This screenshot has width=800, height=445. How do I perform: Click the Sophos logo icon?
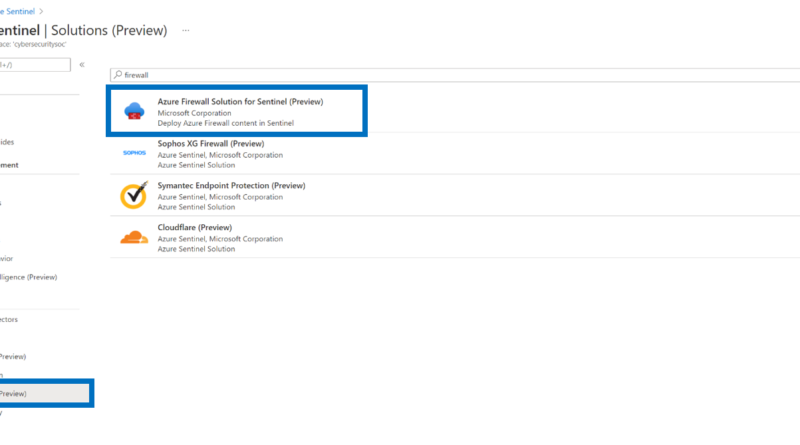[x=134, y=153]
